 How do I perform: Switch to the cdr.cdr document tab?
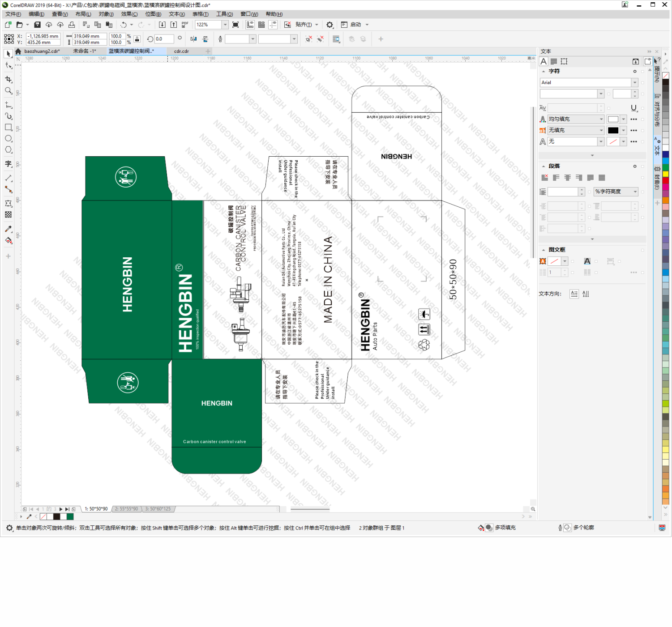coord(181,51)
